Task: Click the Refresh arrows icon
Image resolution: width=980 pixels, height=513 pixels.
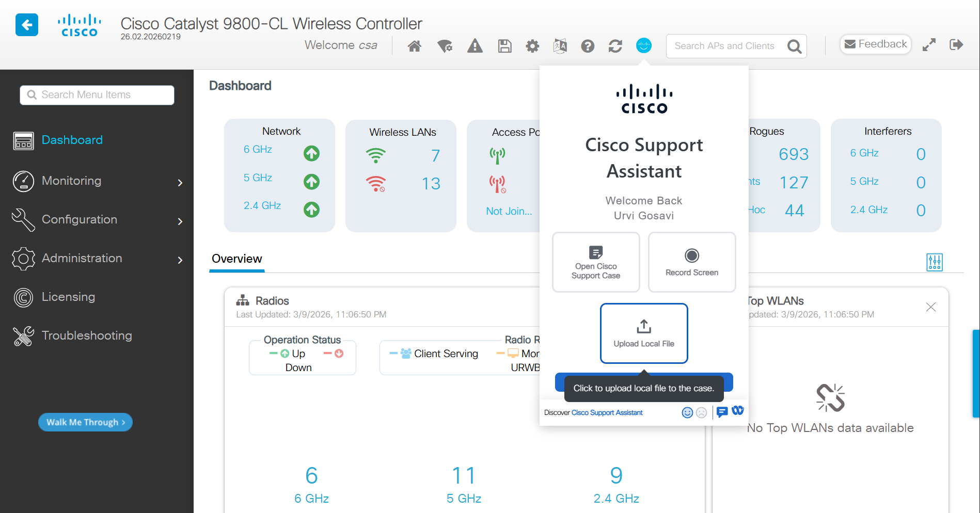Action: [615, 46]
